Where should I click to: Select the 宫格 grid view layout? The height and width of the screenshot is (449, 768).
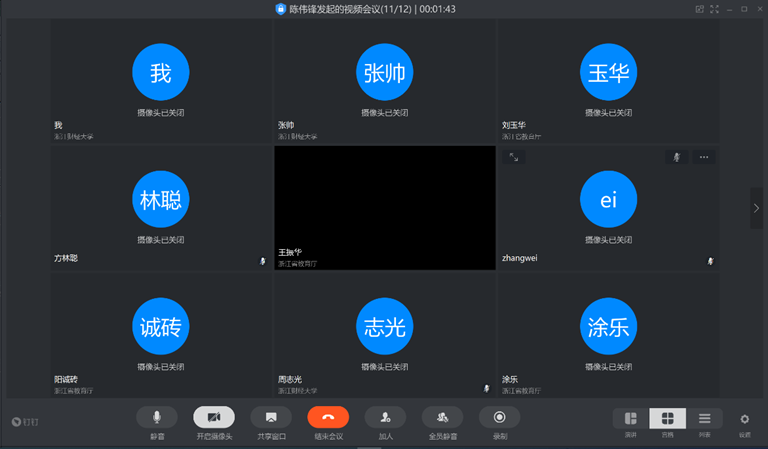tap(667, 418)
